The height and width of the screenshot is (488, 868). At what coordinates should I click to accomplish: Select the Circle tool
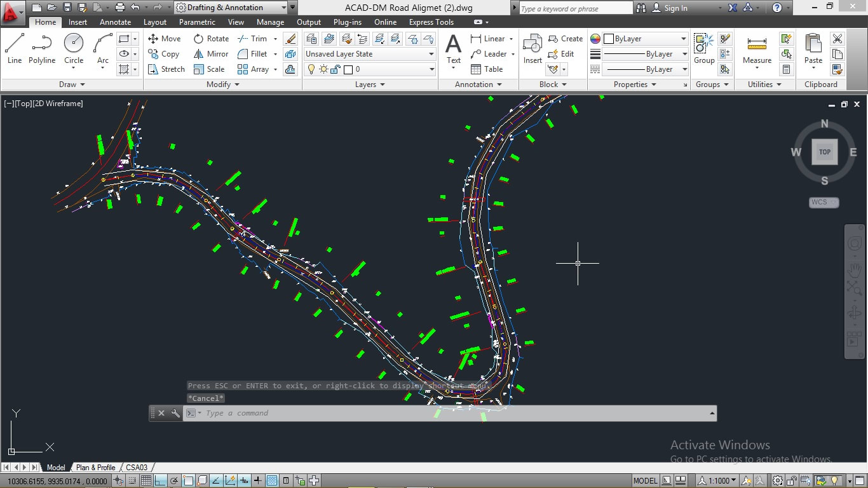(74, 49)
